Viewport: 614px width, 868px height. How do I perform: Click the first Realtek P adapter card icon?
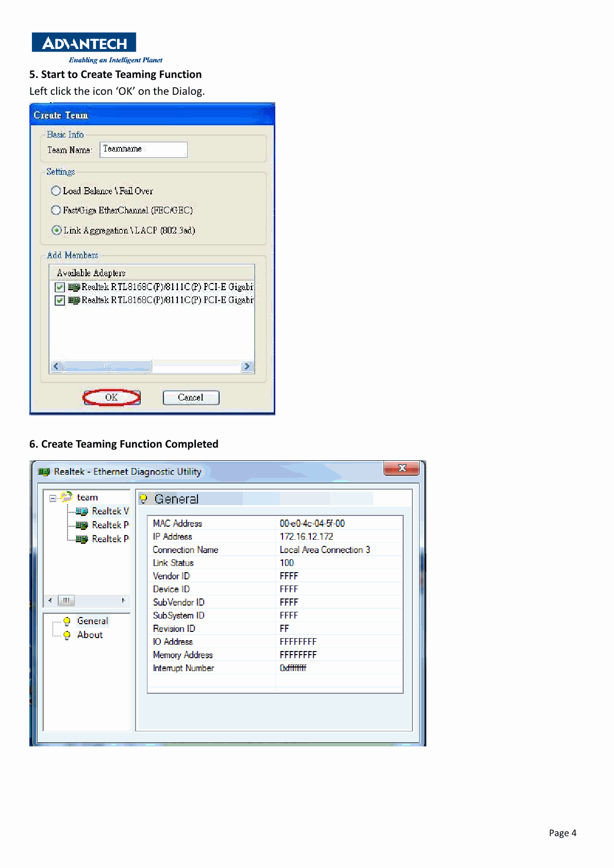(x=81, y=525)
